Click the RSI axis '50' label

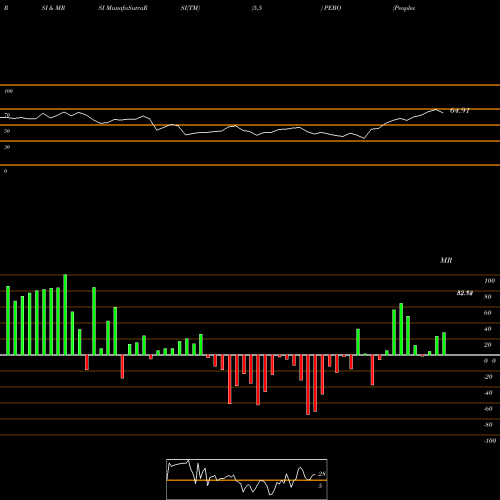pos(7,131)
